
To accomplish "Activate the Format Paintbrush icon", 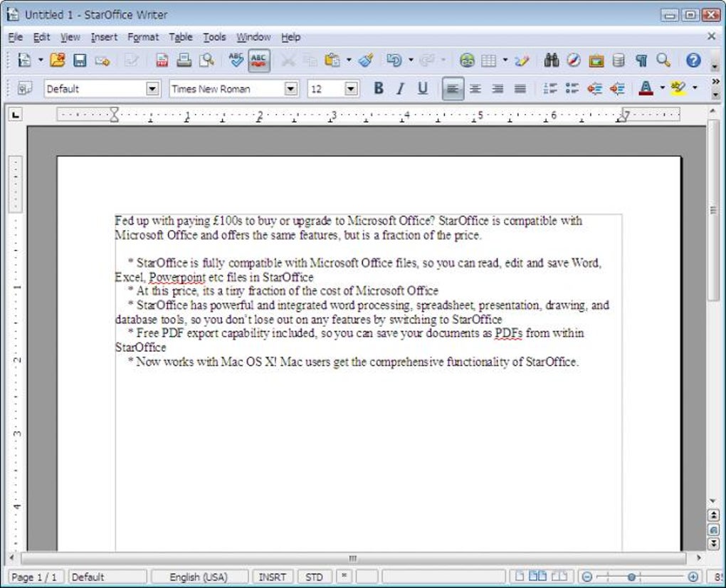I will click(x=366, y=61).
